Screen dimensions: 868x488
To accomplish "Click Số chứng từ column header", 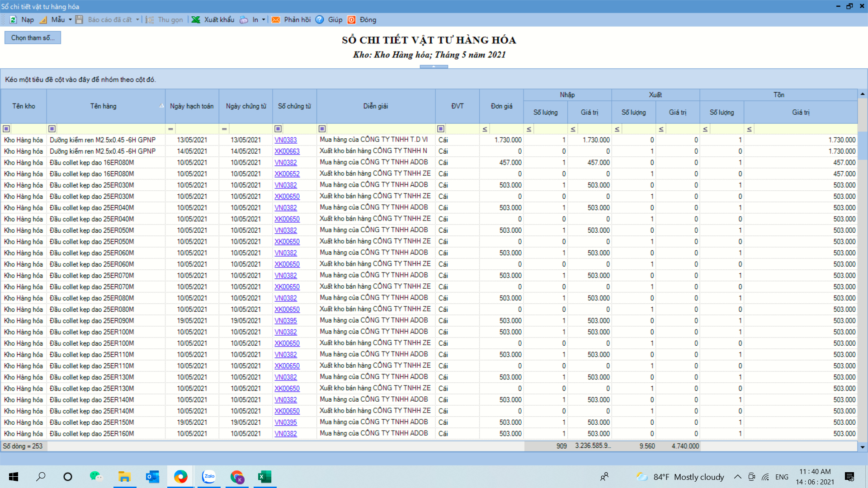I will (x=294, y=106).
